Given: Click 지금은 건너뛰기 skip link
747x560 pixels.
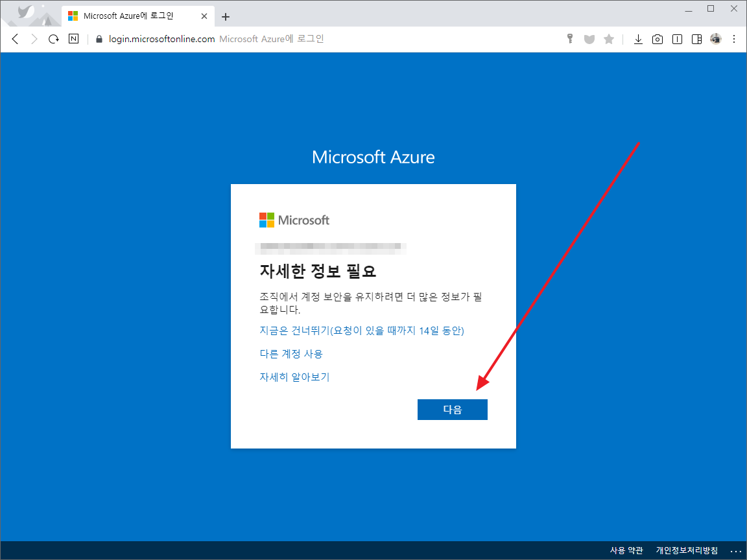Looking at the screenshot, I should pos(362,331).
